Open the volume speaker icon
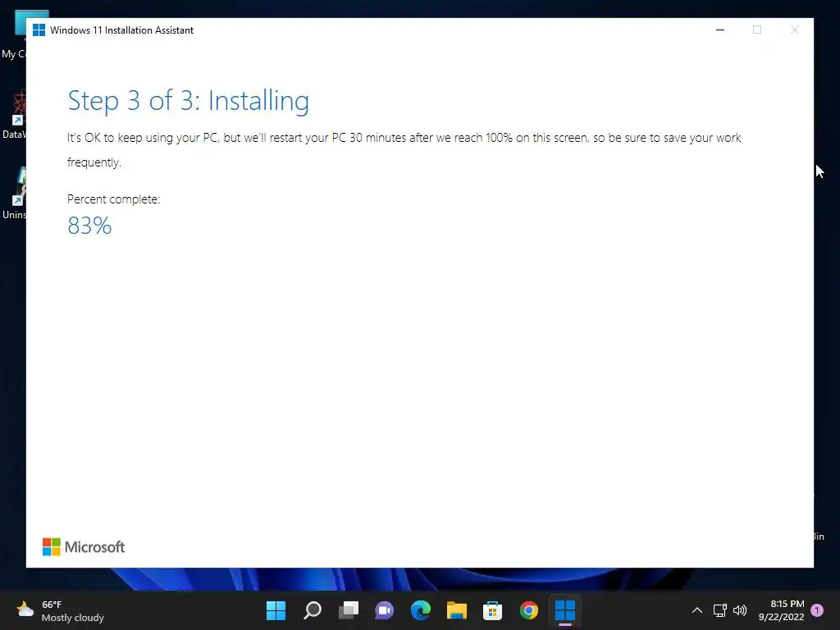The width and height of the screenshot is (840, 630). tap(740, 610)
